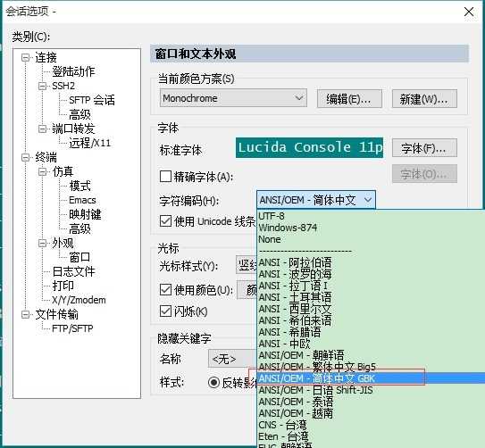Click the 字体(F)... button

[x=424, y=148]
